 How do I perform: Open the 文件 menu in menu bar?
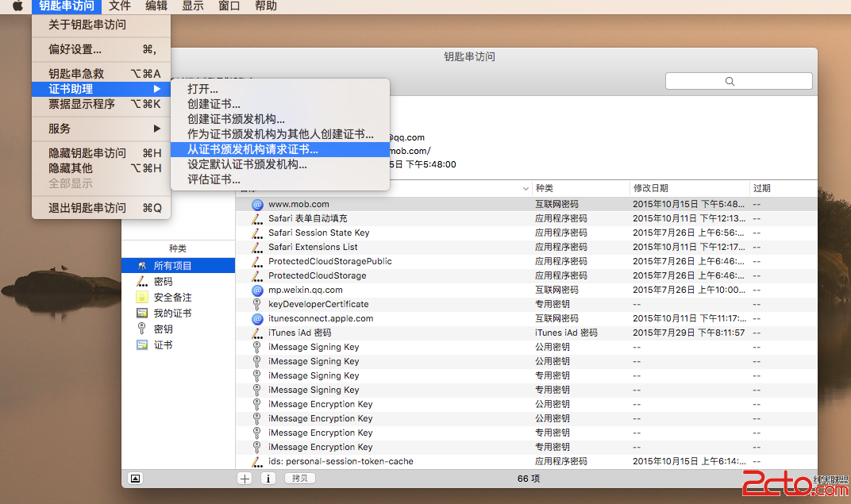click(x=120, y=6)
